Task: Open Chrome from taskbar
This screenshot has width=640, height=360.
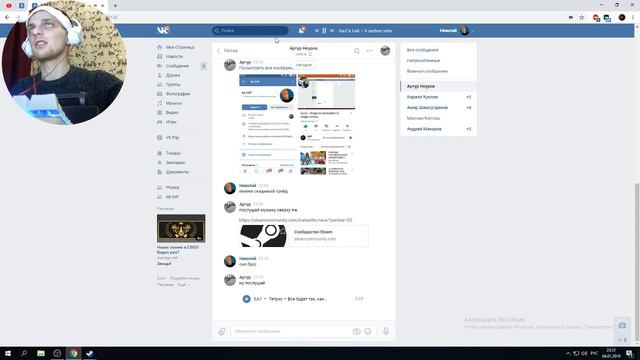Action: pos(73,353)
